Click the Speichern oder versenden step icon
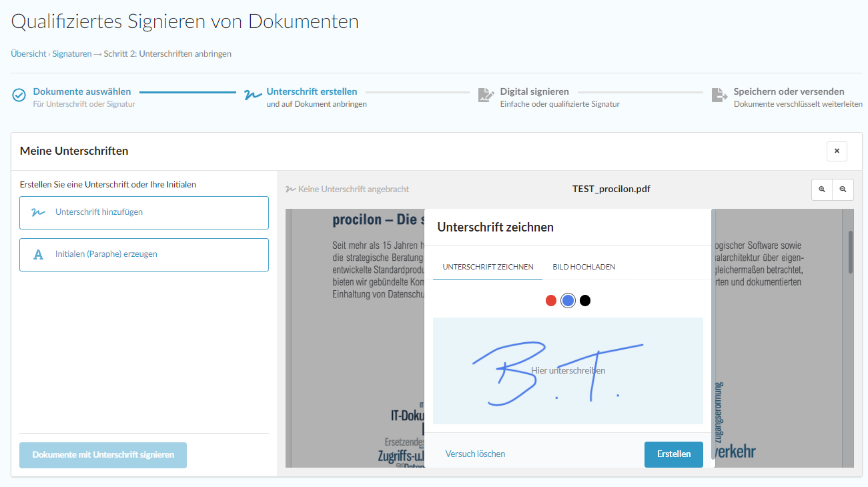868x487 pixels. coord(719,95)
